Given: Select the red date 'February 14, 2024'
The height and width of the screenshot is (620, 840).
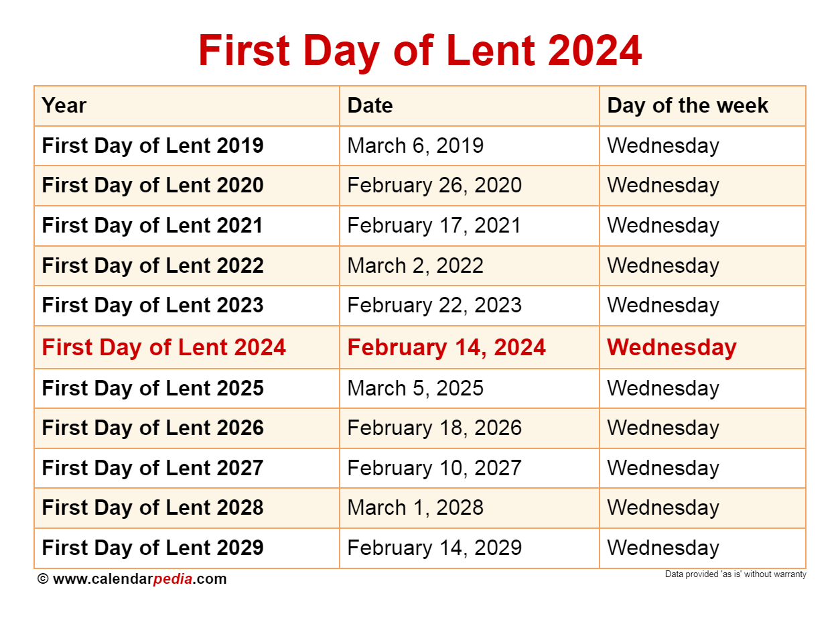Looking at the screenshot, I should (x=447, y=347).
